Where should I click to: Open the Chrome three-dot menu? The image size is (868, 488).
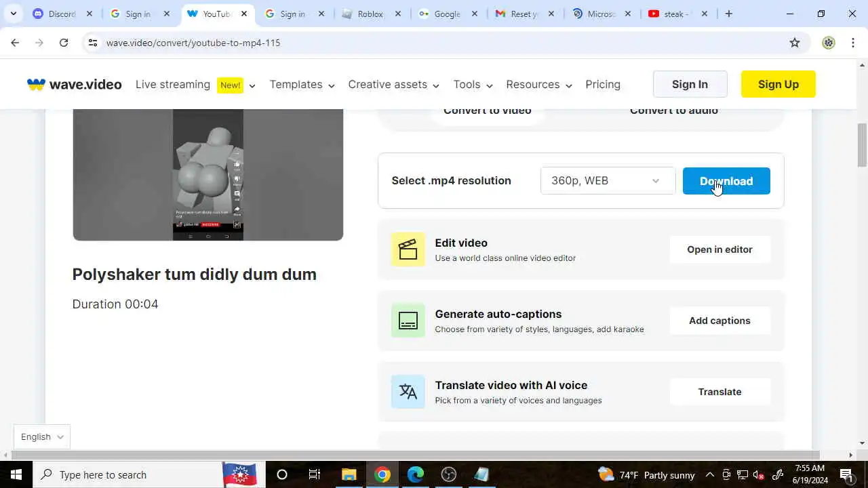pyautogui.click(x=852, y=43)
